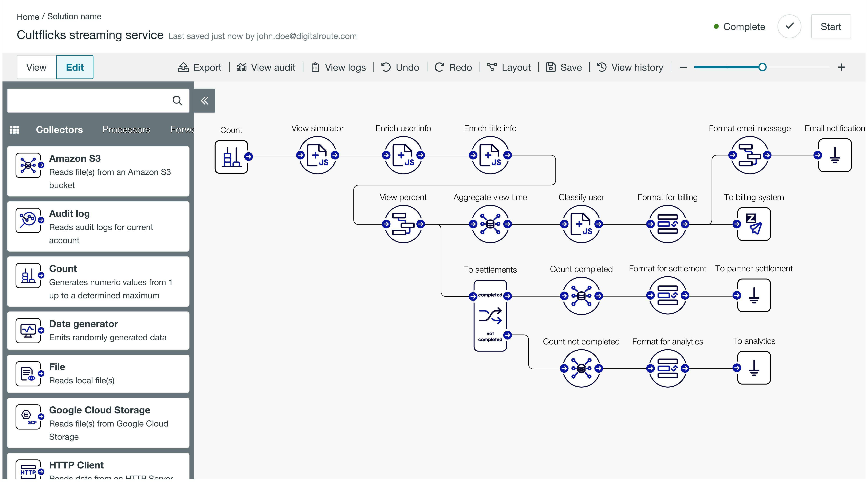Select the View simulator JS node
The width and height of the screenshot is (868, 484).
[317, 155]
